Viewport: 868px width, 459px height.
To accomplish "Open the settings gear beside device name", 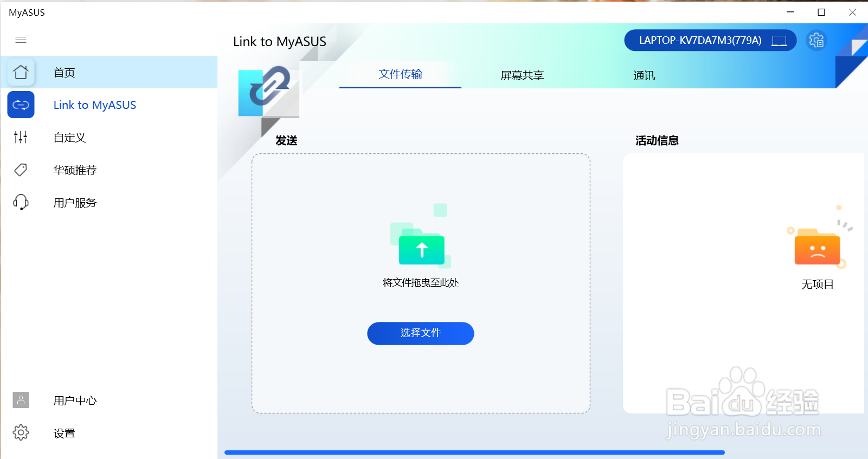I will pos(816,40).
